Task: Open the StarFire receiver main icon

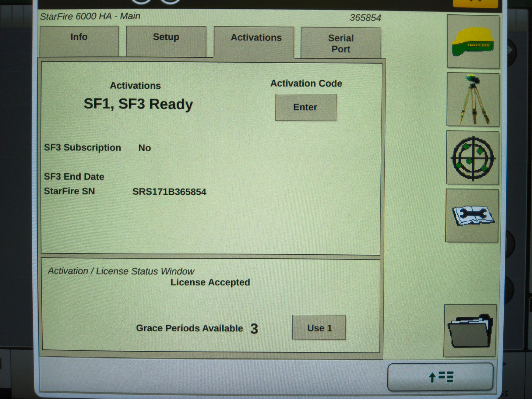Action: 473,42
